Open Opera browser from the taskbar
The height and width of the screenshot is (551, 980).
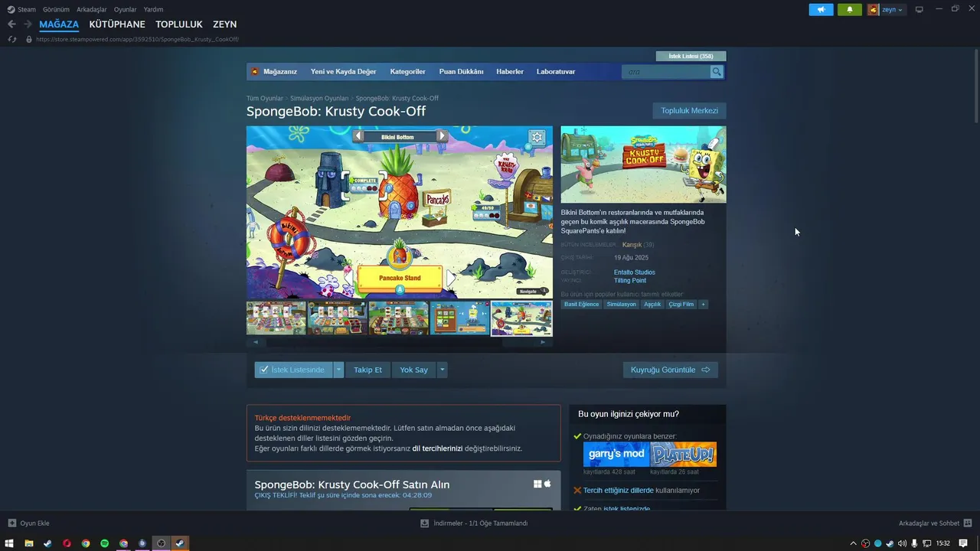(67, 543)
